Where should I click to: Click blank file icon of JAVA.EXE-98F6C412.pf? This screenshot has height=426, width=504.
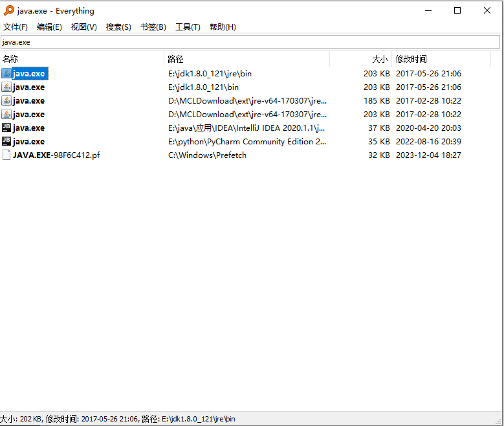click(6, 155)
